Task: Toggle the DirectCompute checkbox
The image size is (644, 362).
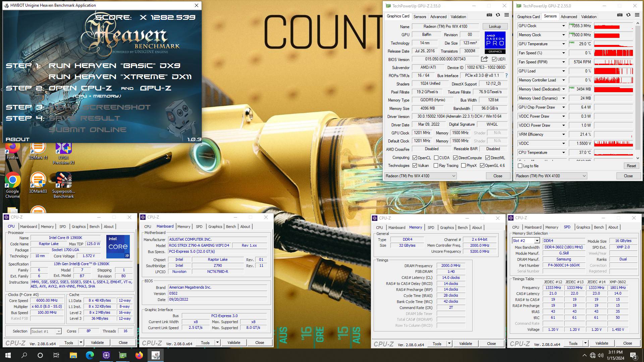Action: (x=455, y=158)
